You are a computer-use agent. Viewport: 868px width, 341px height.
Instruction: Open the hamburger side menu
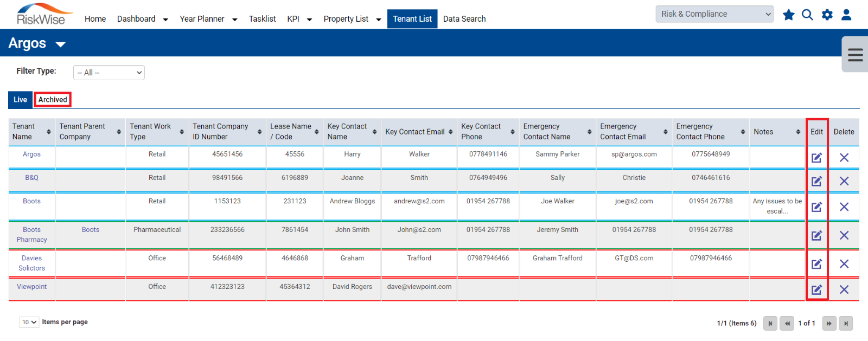(855, 54)
